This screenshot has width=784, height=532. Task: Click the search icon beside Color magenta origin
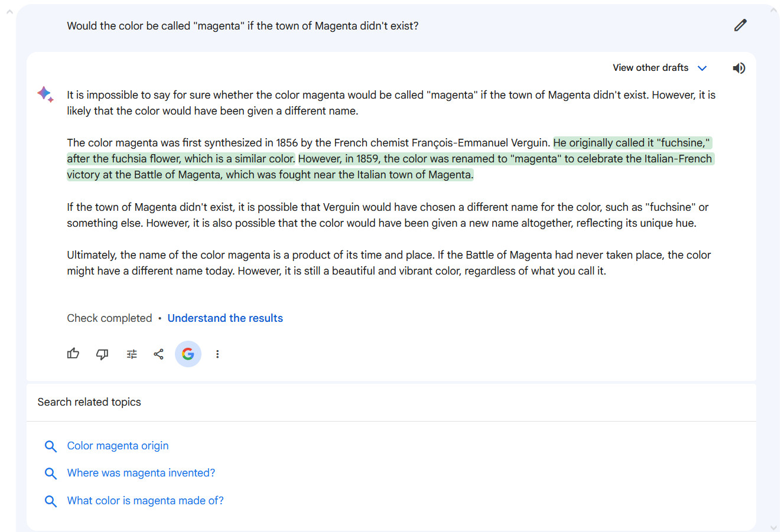(x=51, y=446)
